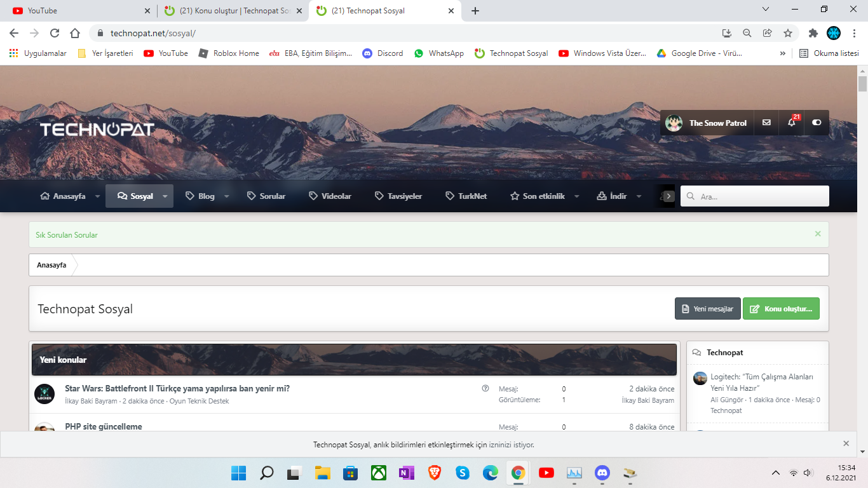This screenshot has width=868, height=488.
Task: Open the Logitech news article link
Action: click(x=762, y=383)
